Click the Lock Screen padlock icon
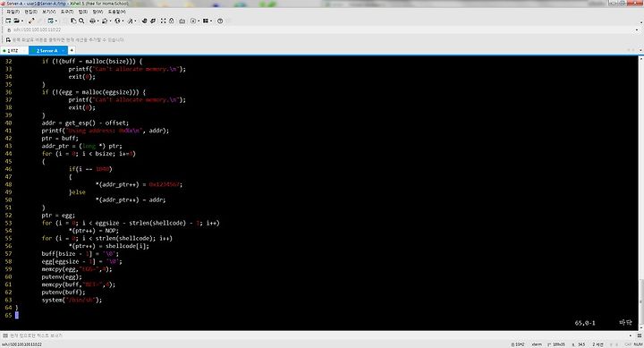 171,21
